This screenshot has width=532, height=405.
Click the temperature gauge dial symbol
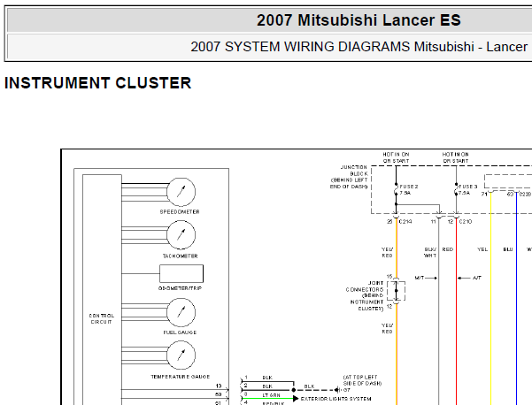pyautogui.click(x=181, y=355)
